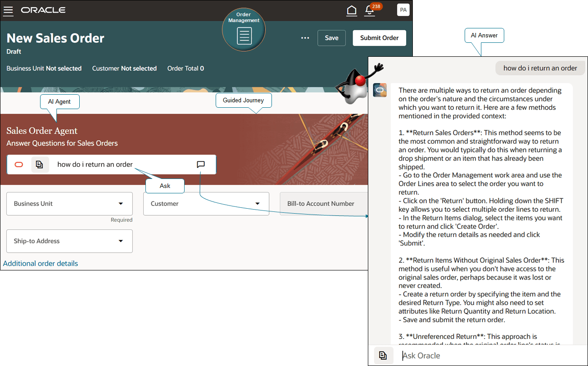Click the Order Management document icon
This screenshot has width=588, height=366.
pyautogui.click(x=244, y=36)
